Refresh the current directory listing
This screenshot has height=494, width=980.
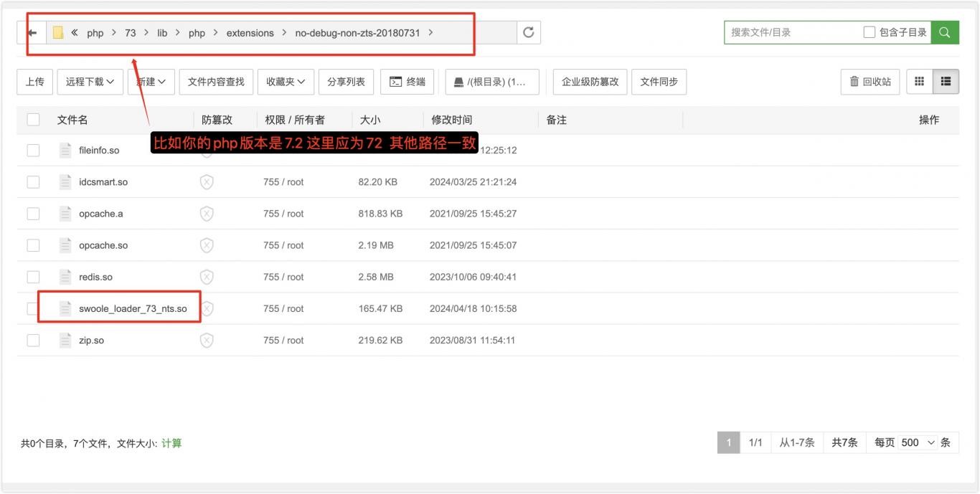tap(529, 32)
